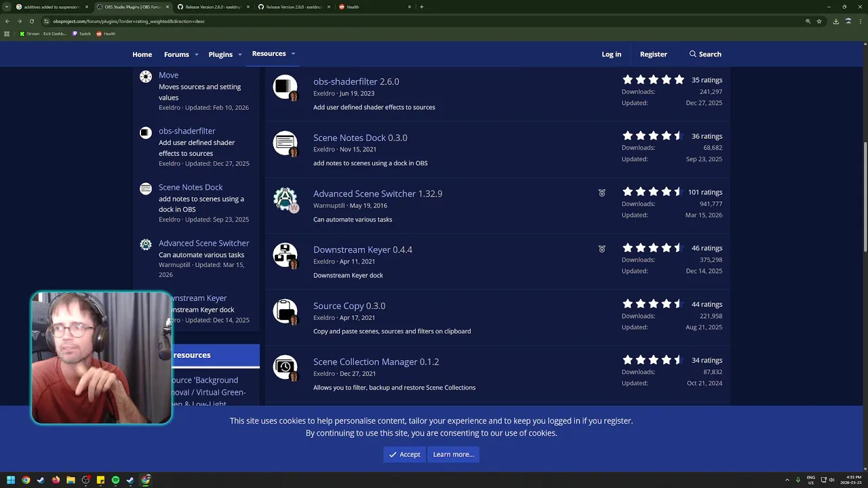The height and width of the screenshot is (488, 868).
Task: Click the star rating on the Source Copy row
Action: coord(653,304)
